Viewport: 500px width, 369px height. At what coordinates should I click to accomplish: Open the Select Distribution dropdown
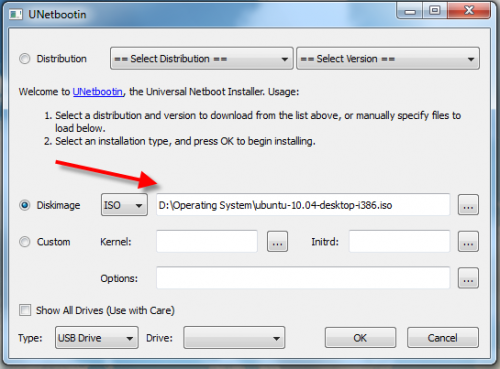pyautogui.click(x=202, y=59)
